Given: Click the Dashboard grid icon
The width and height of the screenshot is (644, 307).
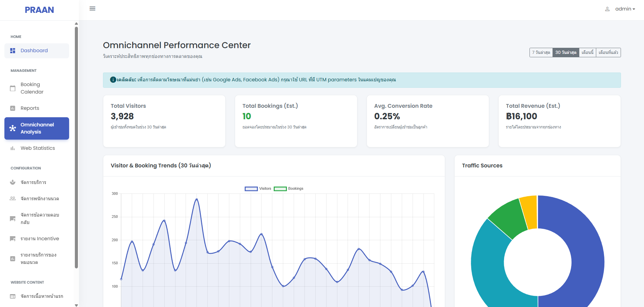Looking at the screenshot, I should [x=13, y=50].
